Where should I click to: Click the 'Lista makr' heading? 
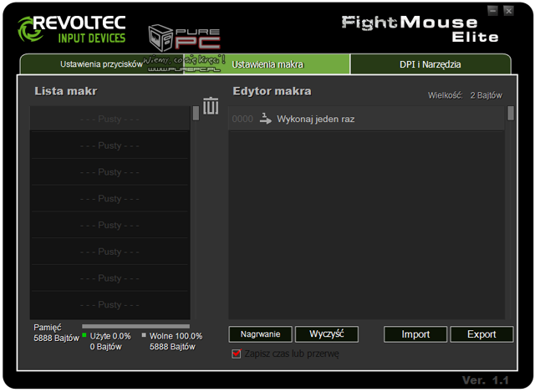pyautogui.click(x=66, y=91)
